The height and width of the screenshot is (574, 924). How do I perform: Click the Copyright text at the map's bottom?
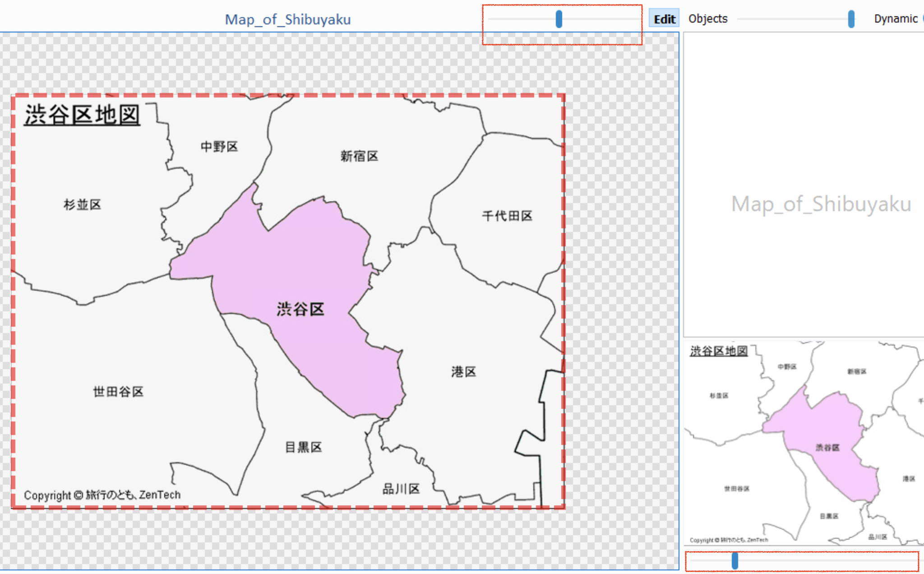click(102, 495)
